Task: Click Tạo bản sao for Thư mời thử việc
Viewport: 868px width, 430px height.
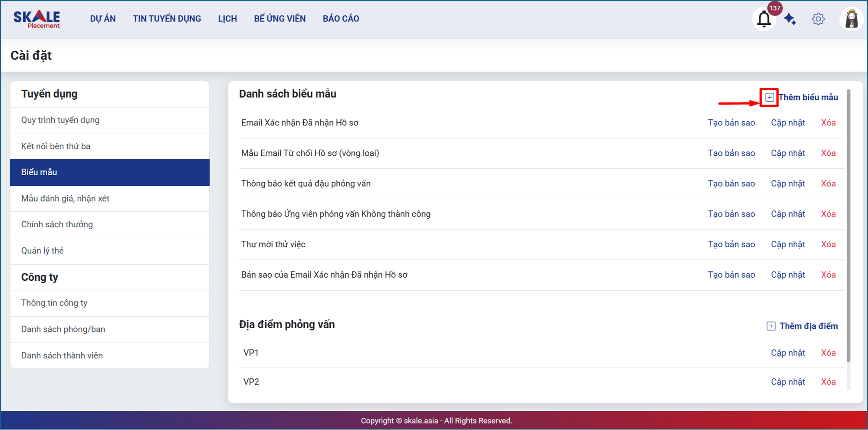Action: click(731, 244)
